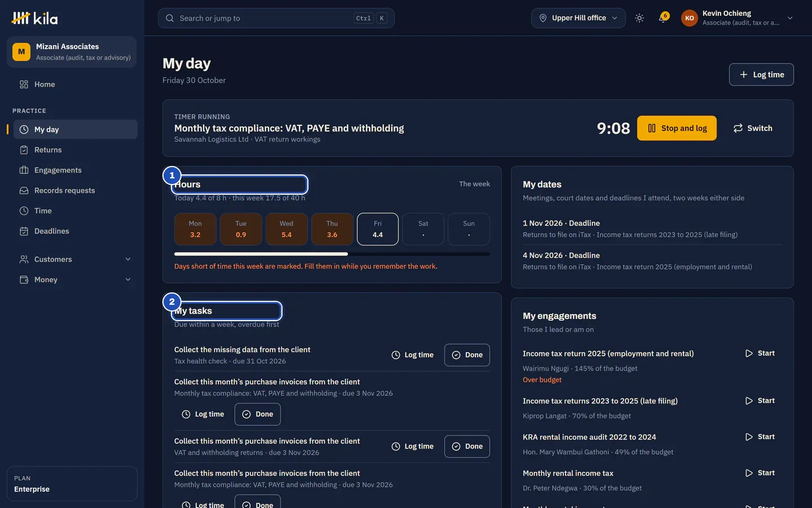812x508 pixels.
Task: Select the Thu 3.6 day tile
Action: pos(332,229)
